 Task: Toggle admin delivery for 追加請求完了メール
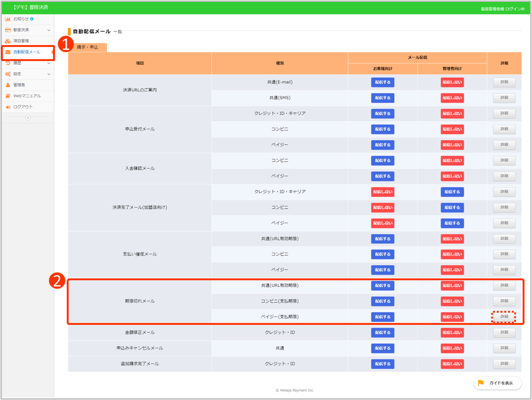(x=452, y=364)
